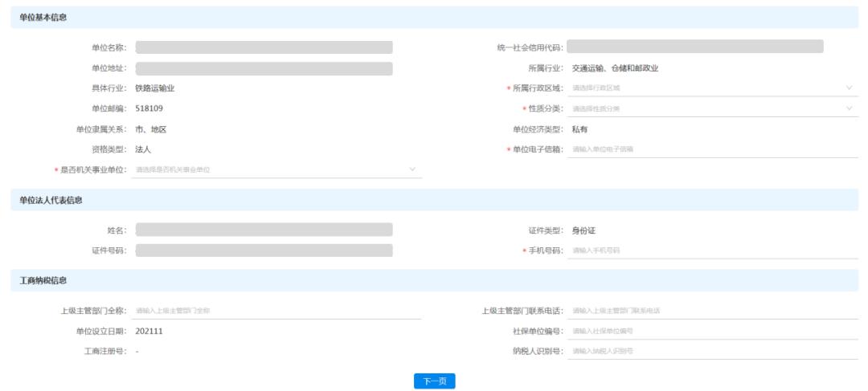The image size is (868, 391).
Task: Click the 单位基本信息 section header
Action: (x=43, y=18)
